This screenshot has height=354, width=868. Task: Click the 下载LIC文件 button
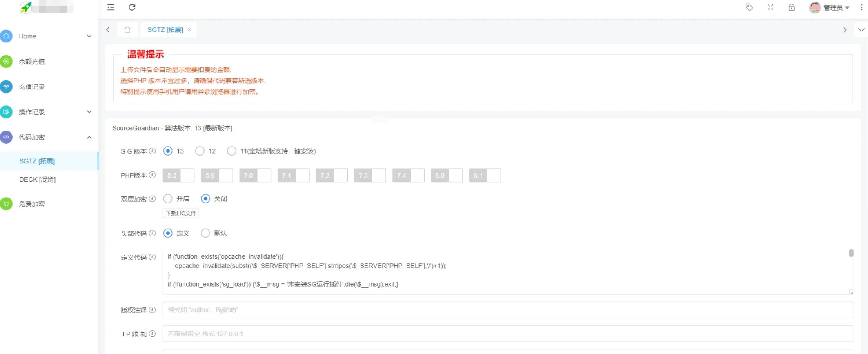click(x=181, y=213)
